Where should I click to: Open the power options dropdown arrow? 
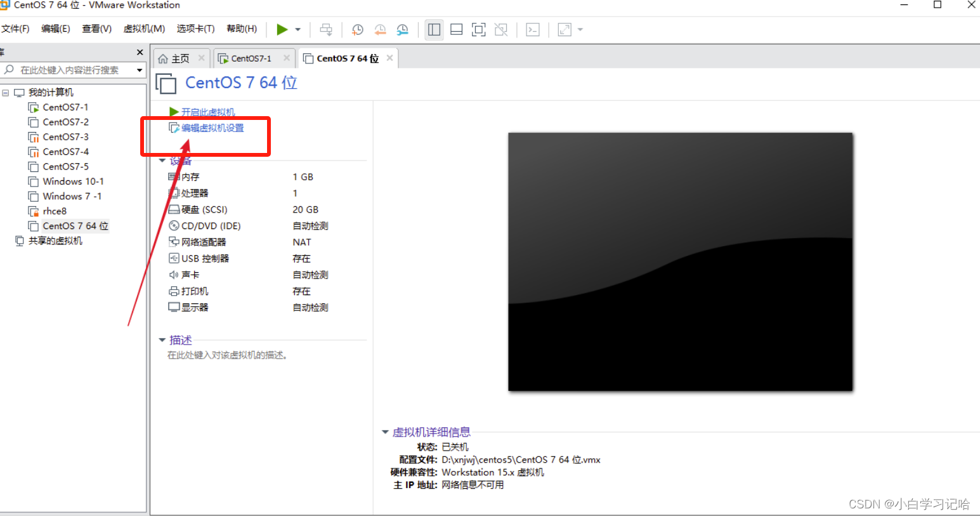[297, 29]
